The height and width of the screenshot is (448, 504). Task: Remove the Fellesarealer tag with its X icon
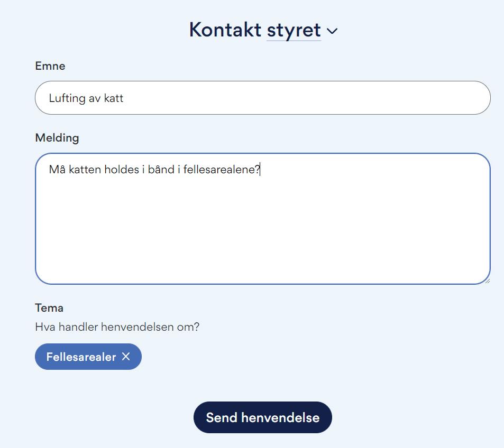(x=126, y=357)
